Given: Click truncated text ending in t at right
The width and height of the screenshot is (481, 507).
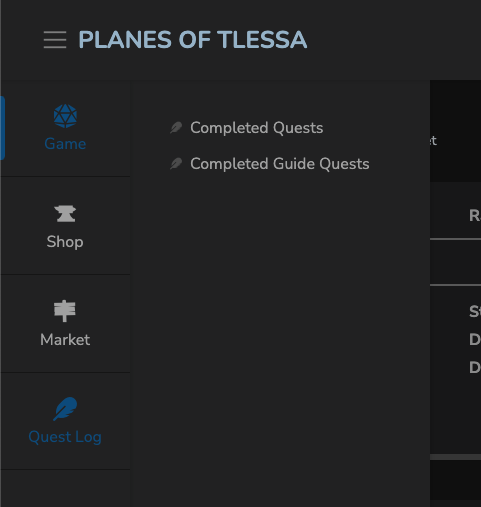Looking at the screenshot, I should (x=433, y=141).
